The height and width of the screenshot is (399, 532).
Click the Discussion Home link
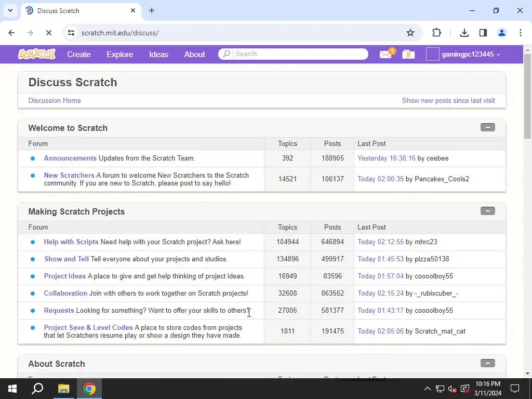tap(55, 100)
